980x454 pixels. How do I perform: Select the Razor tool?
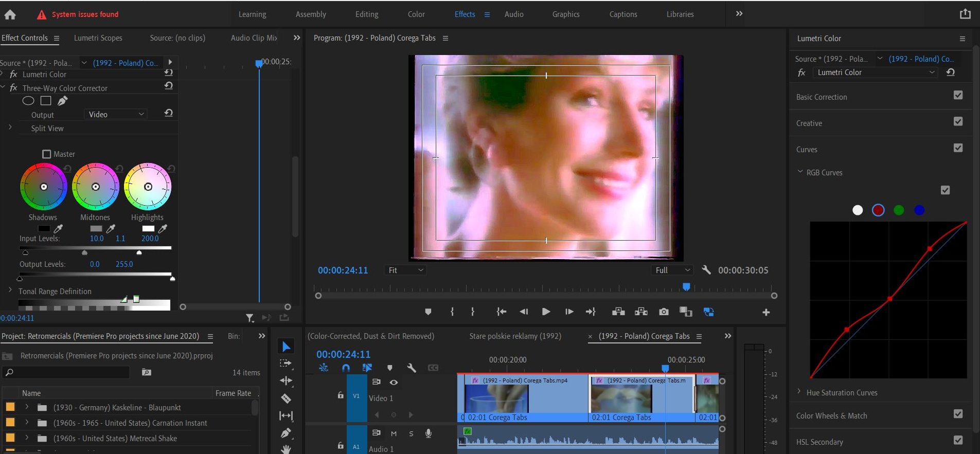286,398
